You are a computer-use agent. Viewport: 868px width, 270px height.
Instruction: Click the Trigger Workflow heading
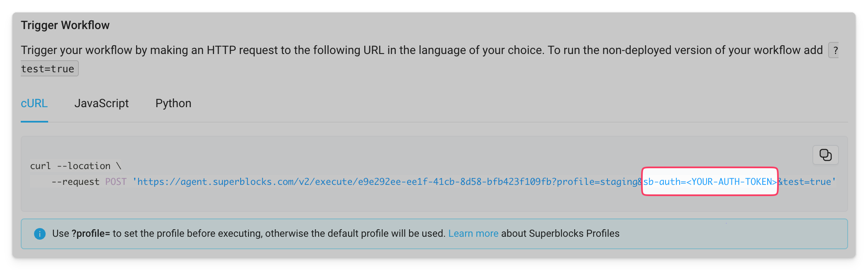[65, 25]
